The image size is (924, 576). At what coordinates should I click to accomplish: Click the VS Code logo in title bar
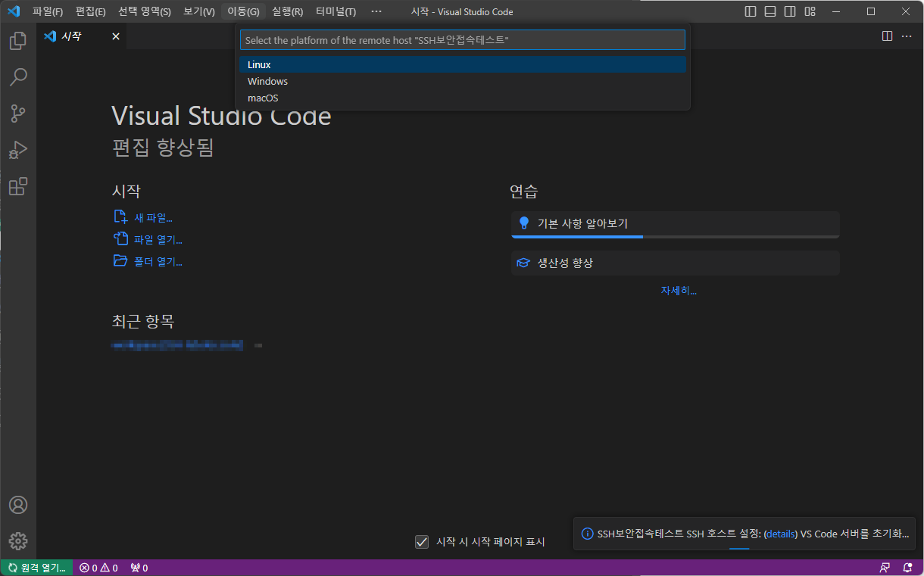click(13, 11)
